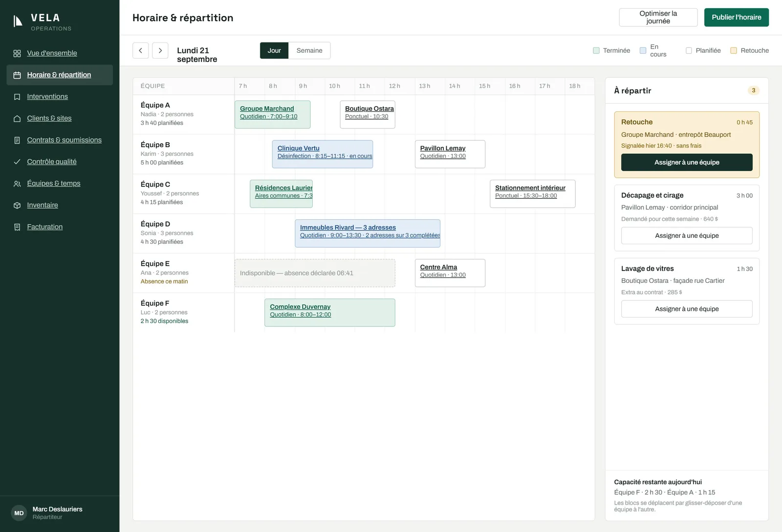
Task: Click the Retouche legend swatch
Action: click(734, 50)
